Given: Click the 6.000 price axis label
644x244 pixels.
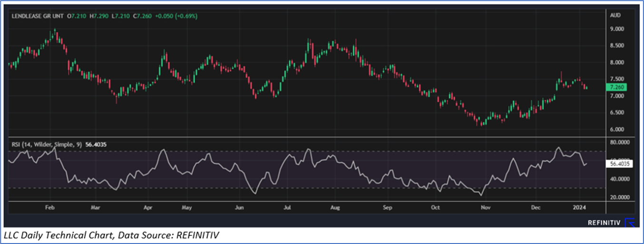Looking at the screenshot, I should [617, 129].
